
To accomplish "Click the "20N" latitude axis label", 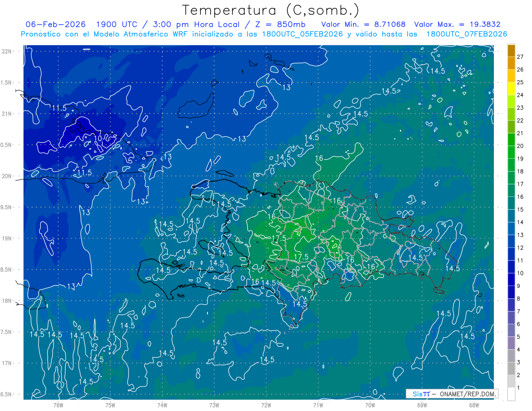I will click(x=7, y=176).
